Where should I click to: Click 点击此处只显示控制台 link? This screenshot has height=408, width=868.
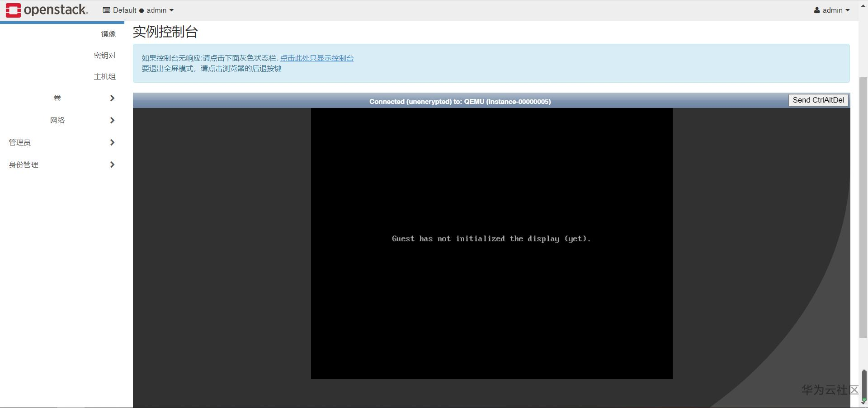click(317, 58)
